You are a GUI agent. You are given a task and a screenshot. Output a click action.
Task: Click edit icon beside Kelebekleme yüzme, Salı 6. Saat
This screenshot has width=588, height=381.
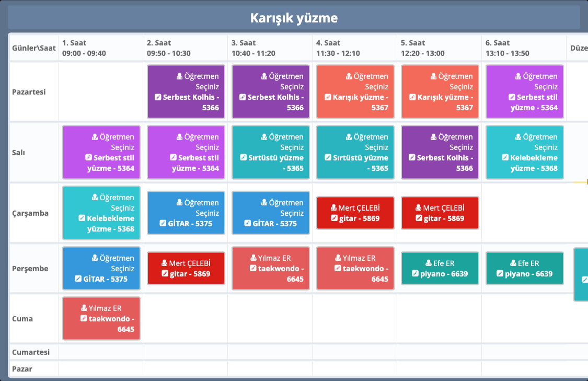coord(505,158)
